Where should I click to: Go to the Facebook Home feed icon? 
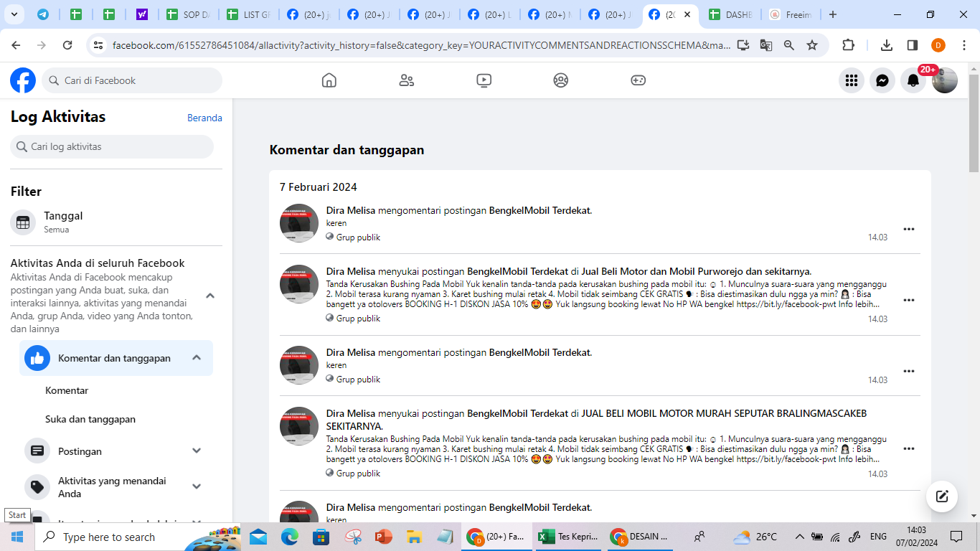[329, 80]
